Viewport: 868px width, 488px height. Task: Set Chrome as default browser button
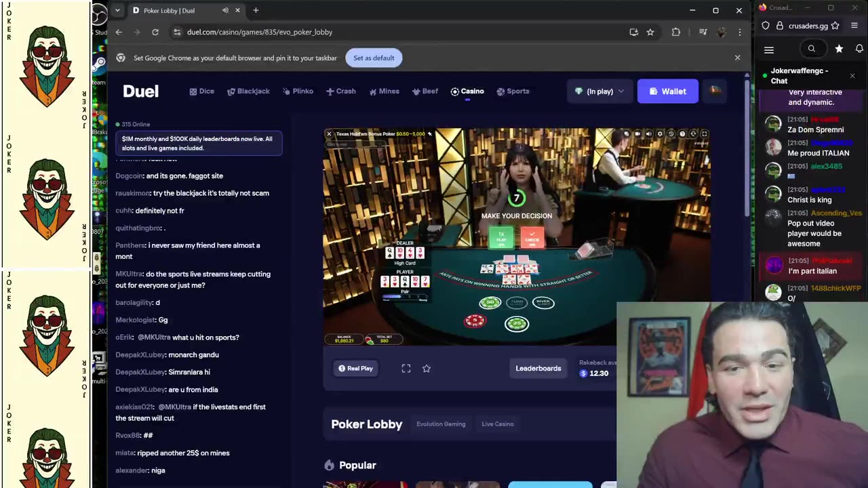pos(374,58)
